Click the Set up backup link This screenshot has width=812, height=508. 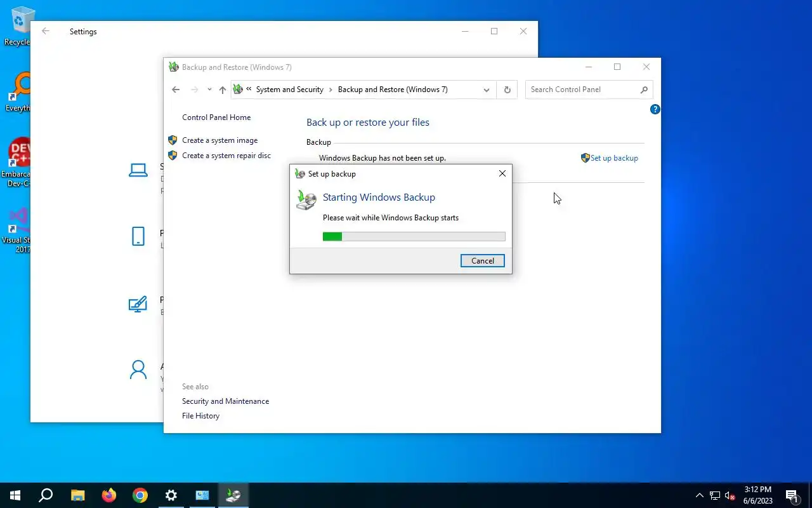point(614,158)
